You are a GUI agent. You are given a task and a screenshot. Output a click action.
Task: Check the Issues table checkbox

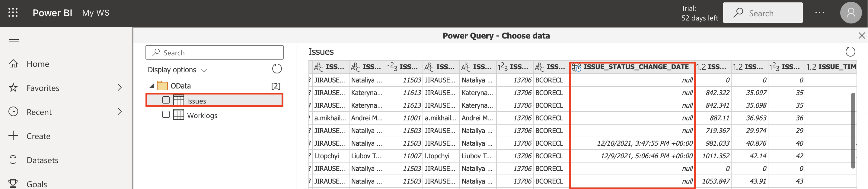(x=166, y=100)
